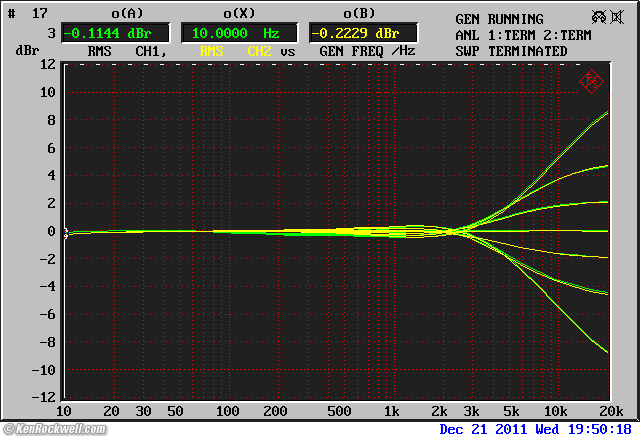Click the -8 value on the y-axis

pyautogui.click(x=48, y=342)
